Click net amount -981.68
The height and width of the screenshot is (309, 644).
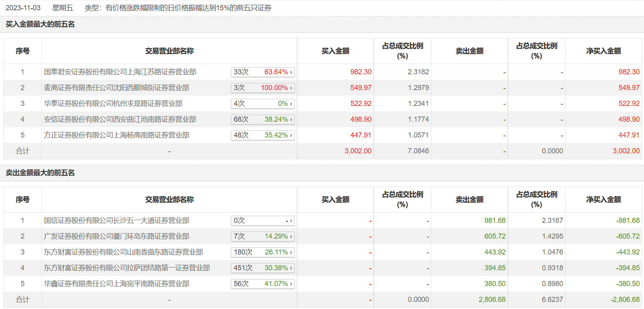point(628,220)
